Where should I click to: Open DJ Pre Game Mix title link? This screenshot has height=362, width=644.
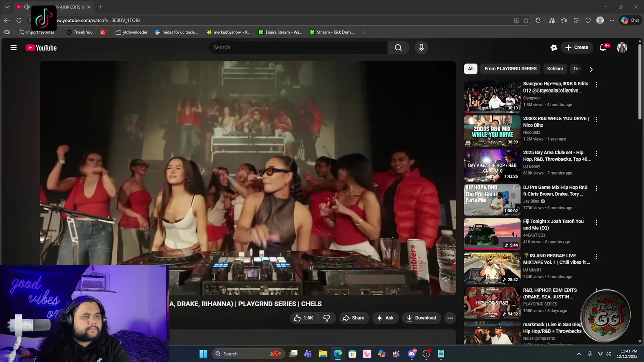[x=555, y=191]
